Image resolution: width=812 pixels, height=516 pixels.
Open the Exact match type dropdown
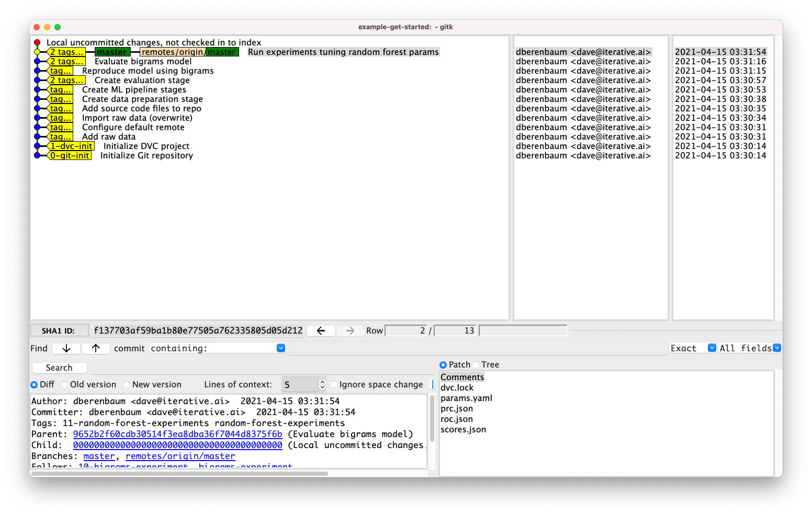coord(712,348)
